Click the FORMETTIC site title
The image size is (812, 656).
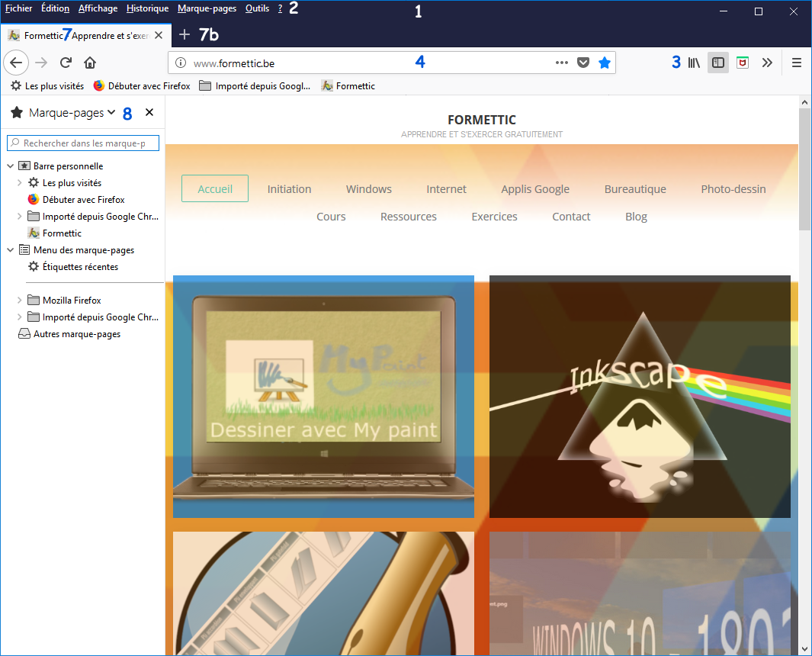pos(482,120)
